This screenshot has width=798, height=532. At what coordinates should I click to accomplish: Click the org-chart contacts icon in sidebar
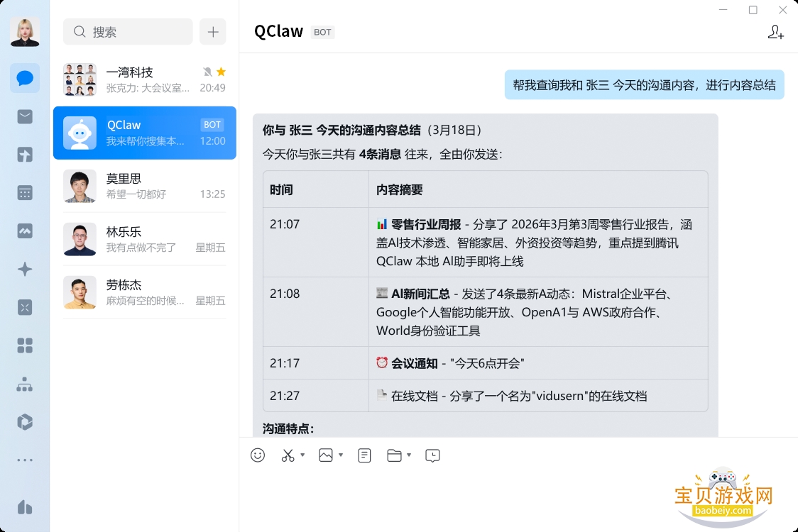[x=25, y=384]
